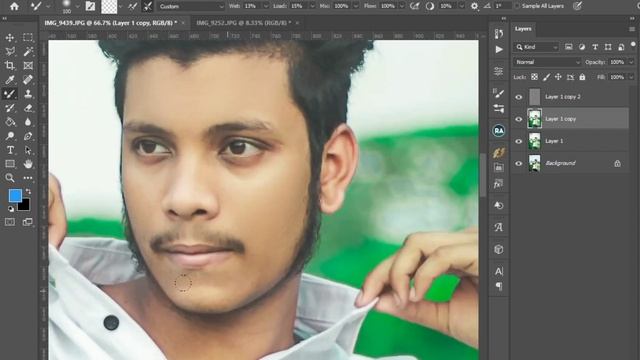Change the screen mode

(x=28, y=222)
